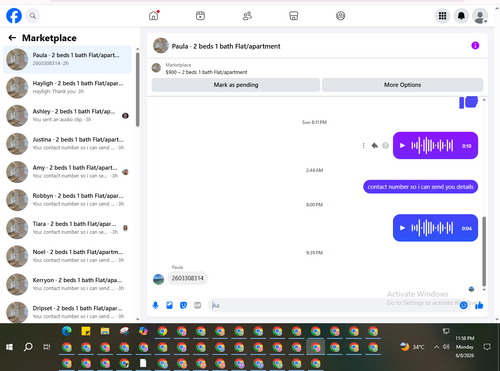
Task: Click 'contact number so i can send you details' message
Action: [x=420, y=187]
